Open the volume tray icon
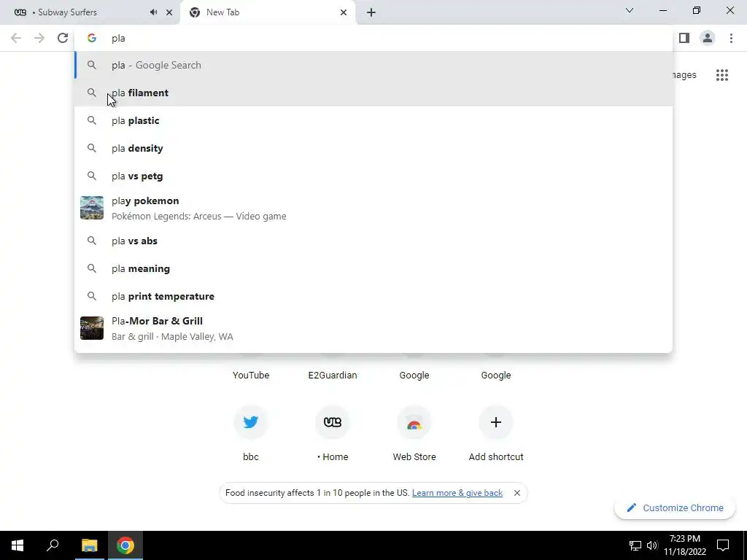The width and height of the screenshot is (747, 560). pos(652,545)
